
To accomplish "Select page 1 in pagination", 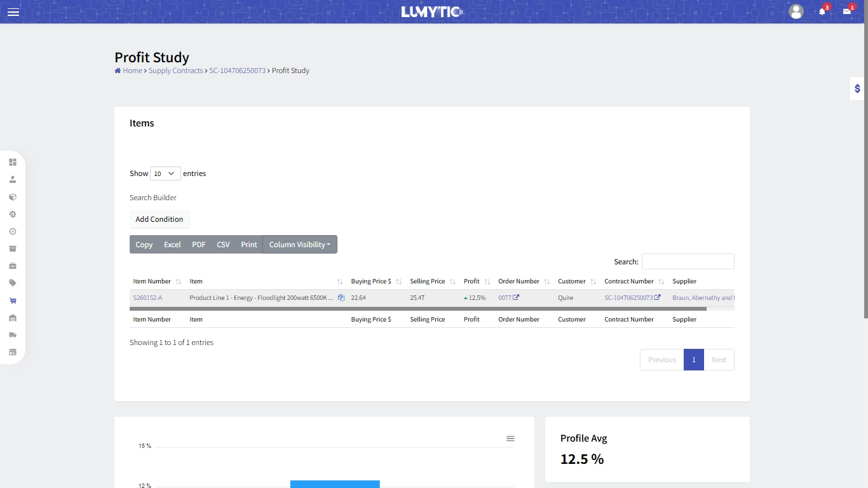I will click(x=694, y=360).
